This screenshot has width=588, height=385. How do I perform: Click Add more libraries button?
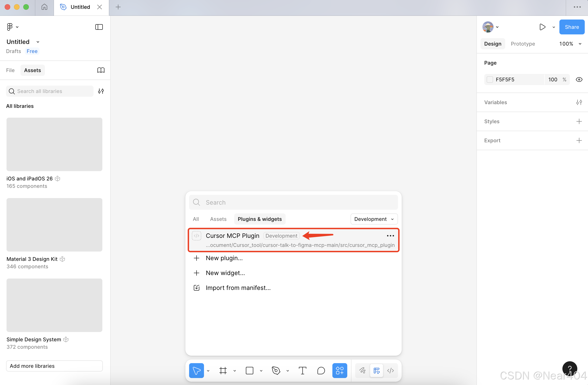pyautogui.click(x=54, y=366)
